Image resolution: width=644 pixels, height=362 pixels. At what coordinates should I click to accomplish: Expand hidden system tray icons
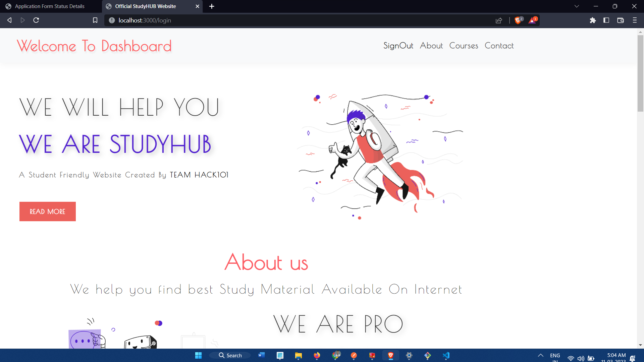click(540, 355)
